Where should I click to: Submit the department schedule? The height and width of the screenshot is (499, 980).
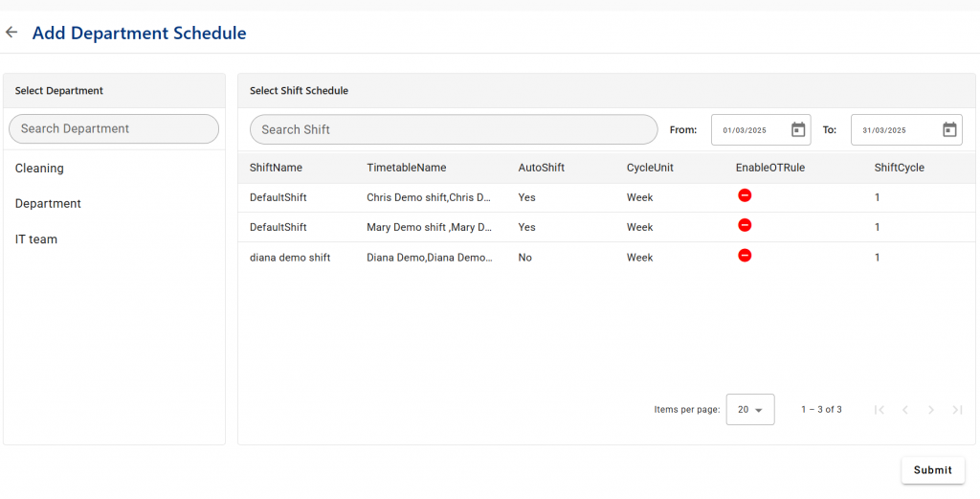[x=932, y=470]
